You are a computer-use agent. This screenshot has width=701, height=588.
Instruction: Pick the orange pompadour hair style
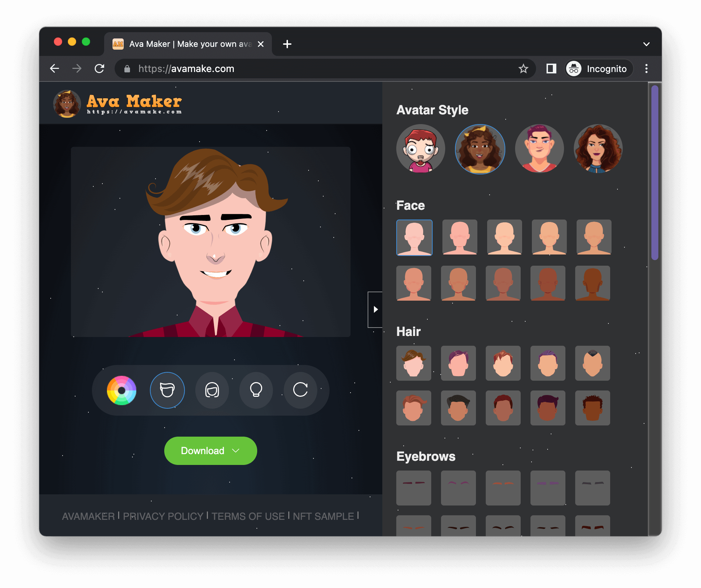[x=414, y=408]
